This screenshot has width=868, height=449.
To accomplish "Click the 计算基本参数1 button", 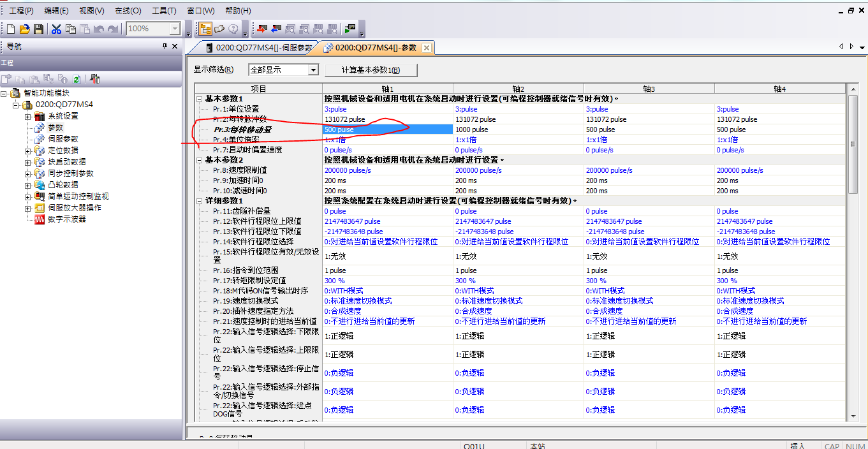I will tap(371, 70).
